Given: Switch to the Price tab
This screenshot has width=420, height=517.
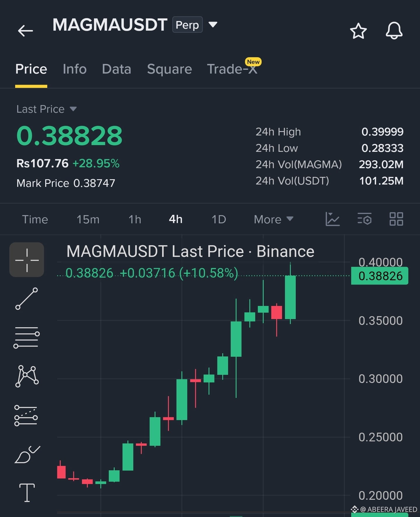Looking at the screenshot, I should 31,69.
